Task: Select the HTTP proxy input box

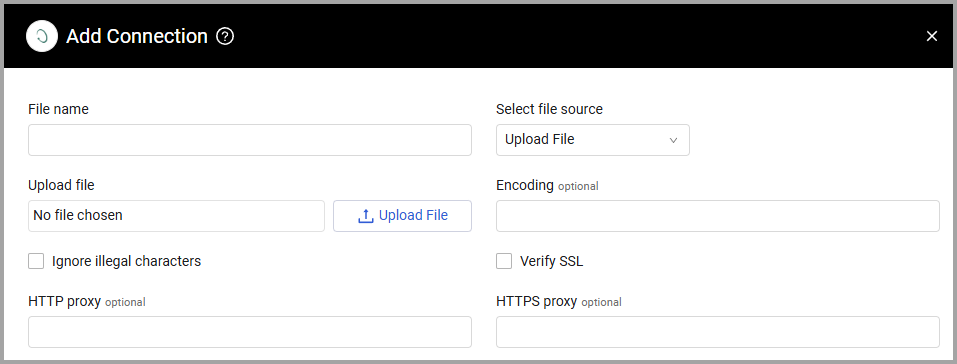Action: (x=250, y=332)
